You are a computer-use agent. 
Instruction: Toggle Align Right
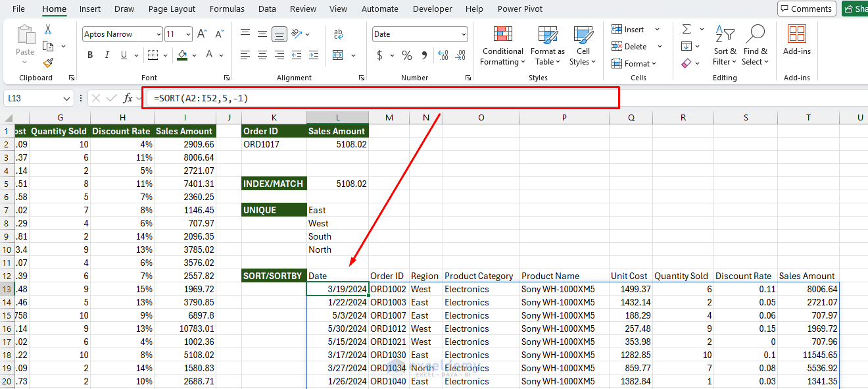pos(279,55)
